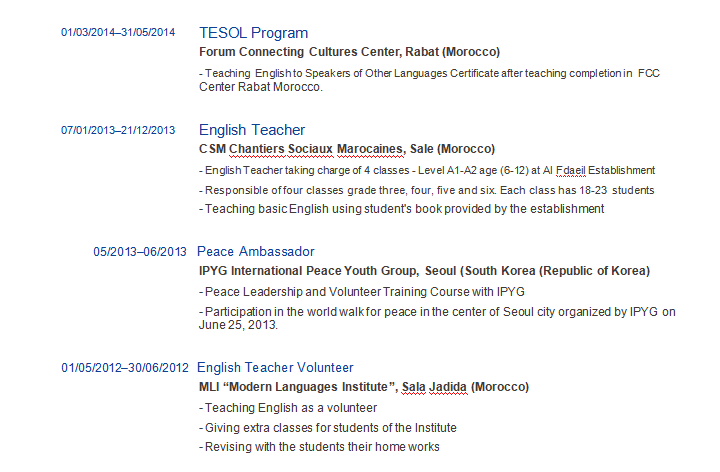This screenshot has width=720, height=472.
Task: Click date range 07/01/2013–21/12/2013
Action: pos(118,130)
